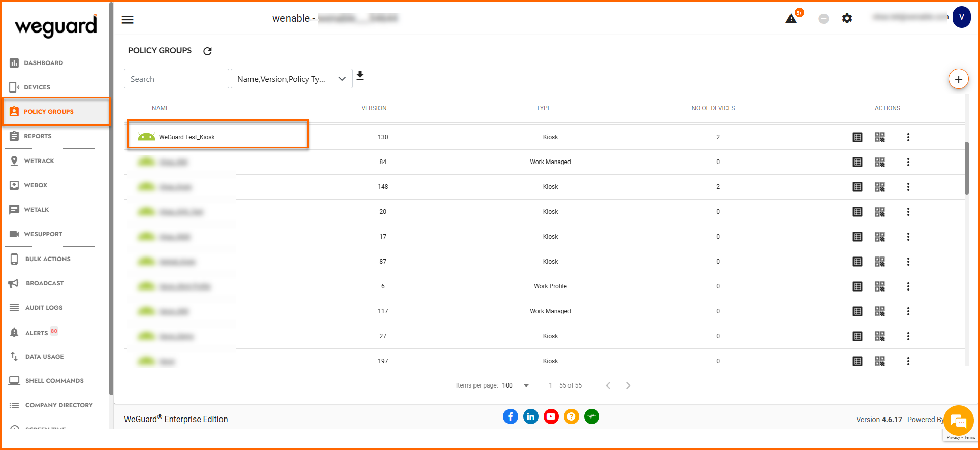Image resolution: width=980 pixels, height=450 pixels.
Task: Show QR code for version 87 row
Action: click(x=880, y=262)
